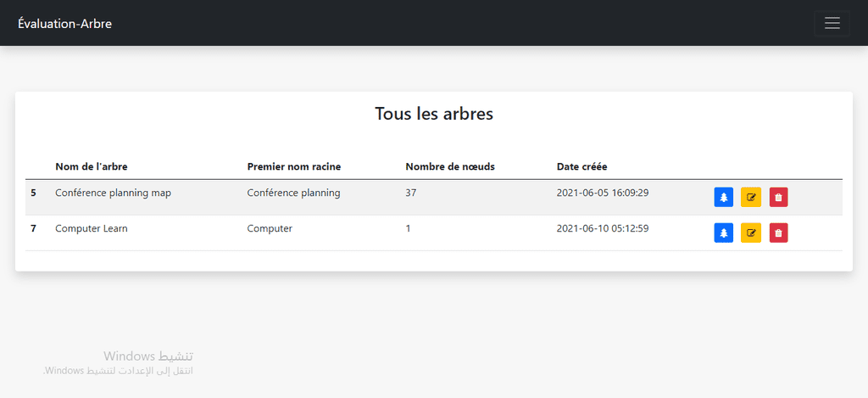Go to Évaluation-Arbre home link
This screenshot has width=868, height=398.
(x=64, y=23)
